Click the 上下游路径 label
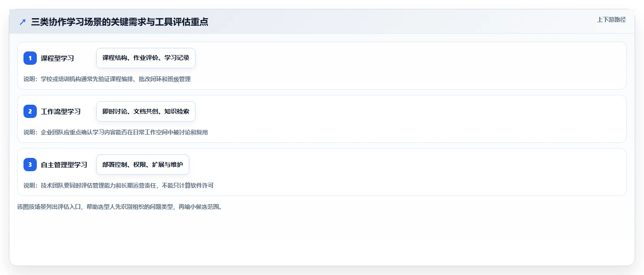The height and width of the screenshot is (275, 644). [611, 20]
